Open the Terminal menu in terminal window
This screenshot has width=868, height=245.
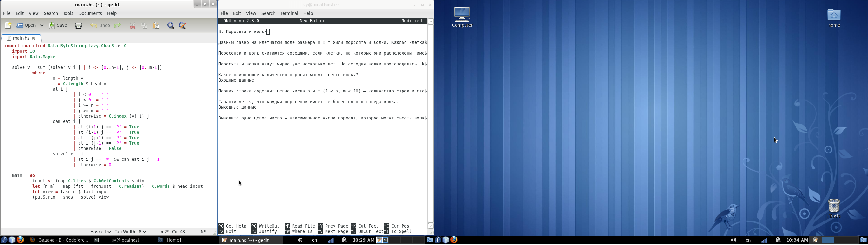(289, 13)
